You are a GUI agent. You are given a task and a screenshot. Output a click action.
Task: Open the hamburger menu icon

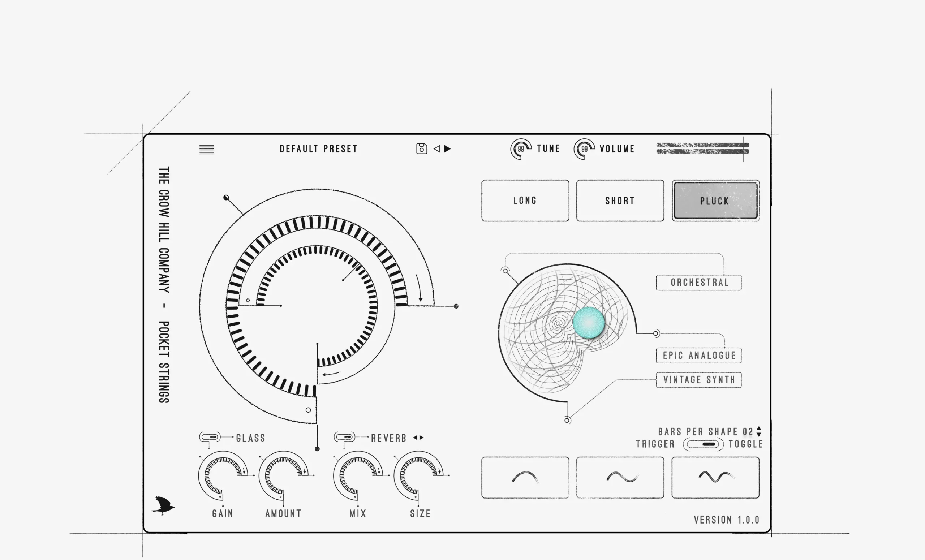[x=206, y=149]
